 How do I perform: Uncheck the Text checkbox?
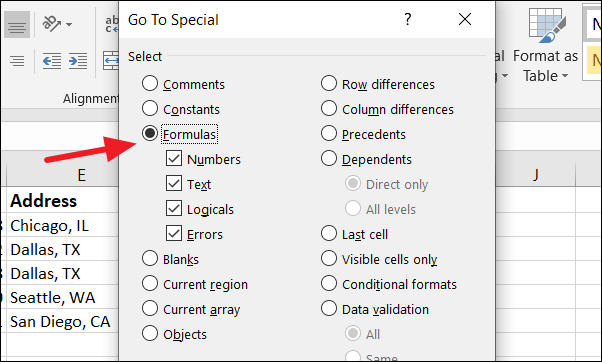(174, 183)
